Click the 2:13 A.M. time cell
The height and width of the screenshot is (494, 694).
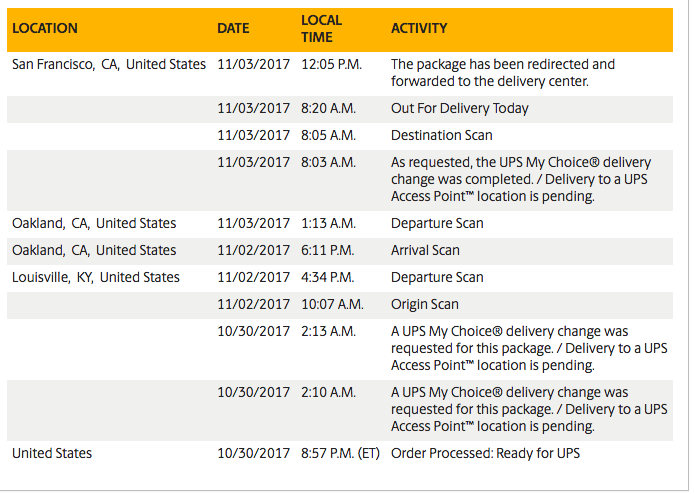point(328,332)
